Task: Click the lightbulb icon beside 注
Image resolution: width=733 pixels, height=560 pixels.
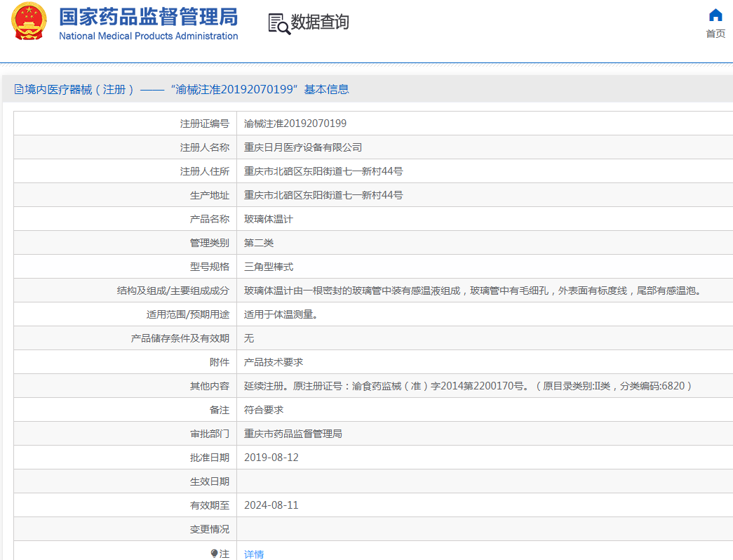Action: 214,554
